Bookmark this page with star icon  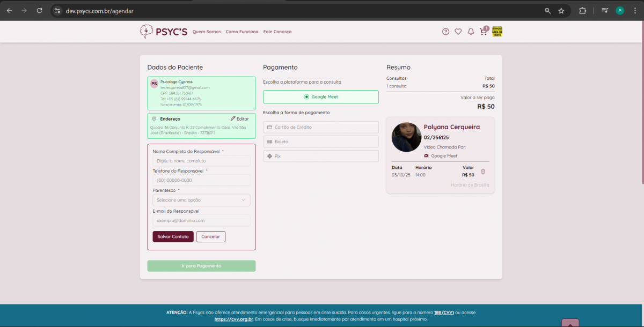(561, 11)
